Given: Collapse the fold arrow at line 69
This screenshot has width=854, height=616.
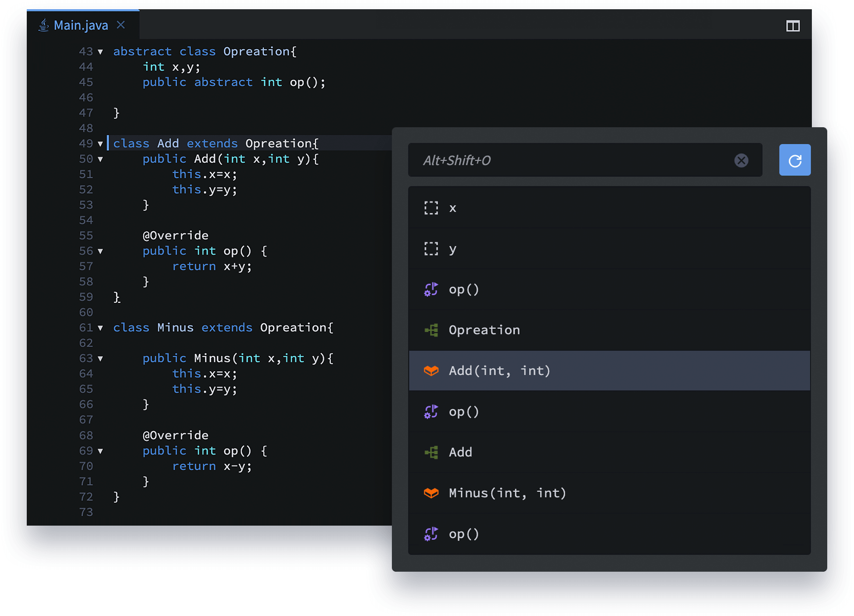Looking at the screenshot, I should (x=100, y=451).
